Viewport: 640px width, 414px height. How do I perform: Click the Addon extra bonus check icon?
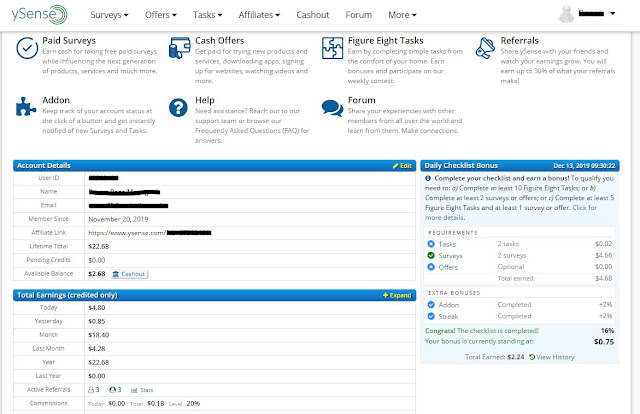tap(430, 303)
